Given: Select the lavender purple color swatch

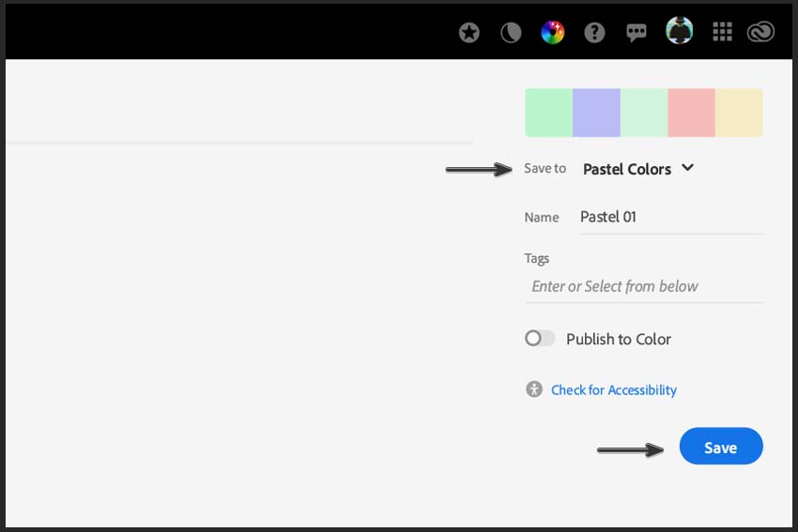Looking at the screenshot, I should pyautogui.click(x=596, y=113).
